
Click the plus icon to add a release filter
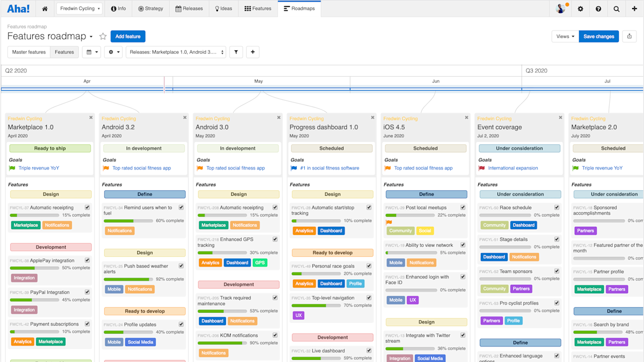(253, 52)
